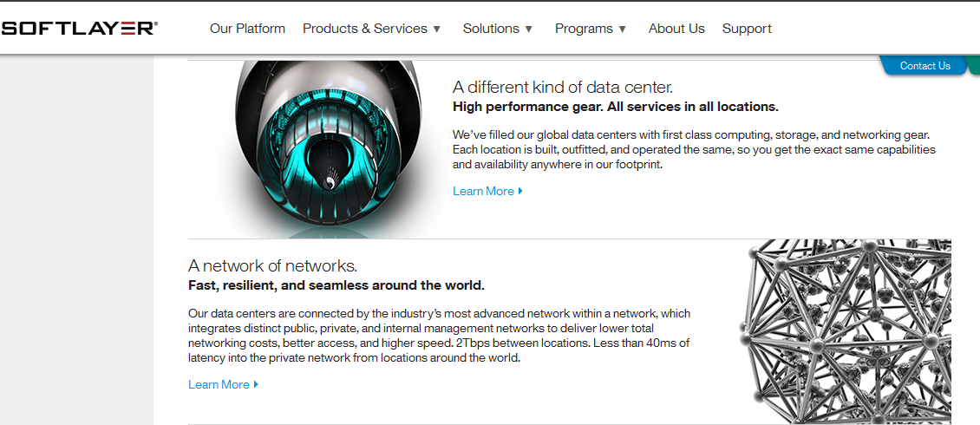Click the green tab beside Contact Us
This screenshot has width=980, height=425.
pos(975,66)
